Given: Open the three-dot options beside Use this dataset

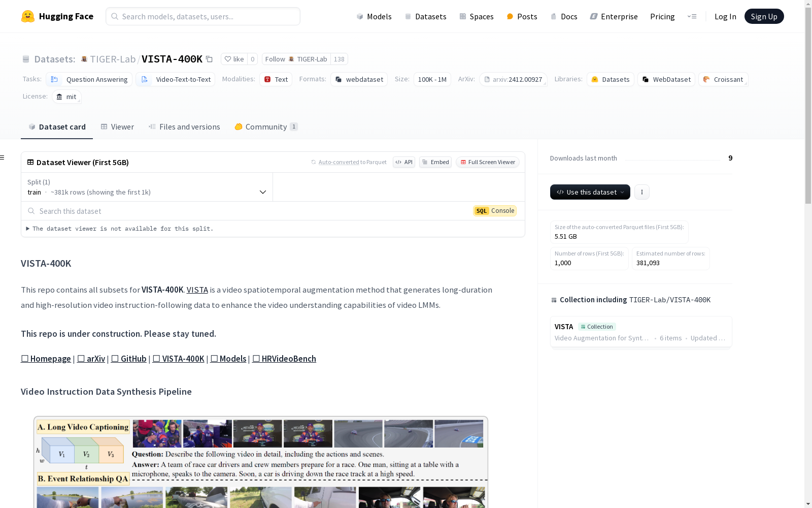Looking at the screenshot, I should (642, 192).
